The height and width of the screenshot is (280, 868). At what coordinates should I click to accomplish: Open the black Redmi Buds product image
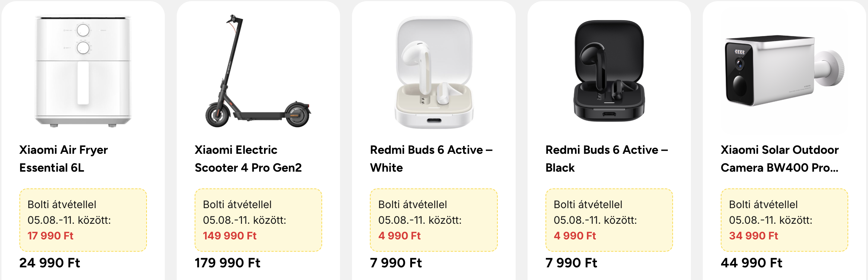pyautogui.click(x=609, y=71)
